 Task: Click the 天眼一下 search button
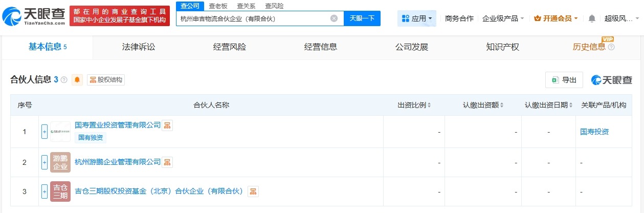coord(362,18)
